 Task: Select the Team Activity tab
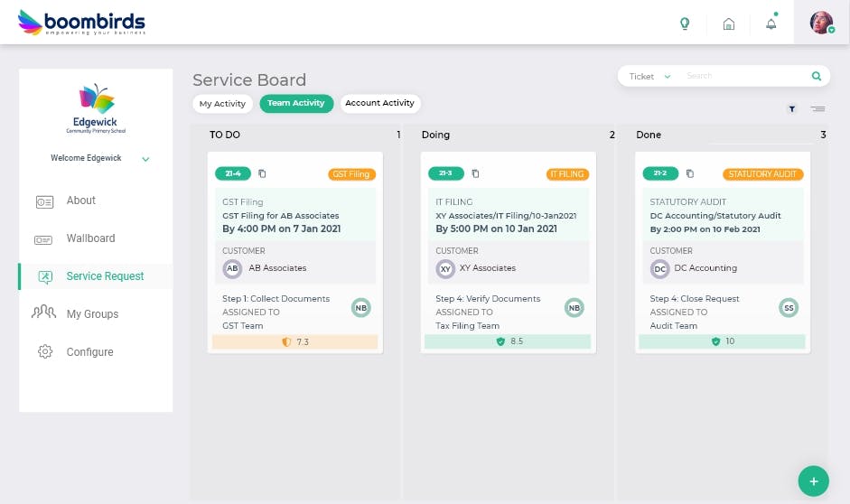click(x=296, y=104)
